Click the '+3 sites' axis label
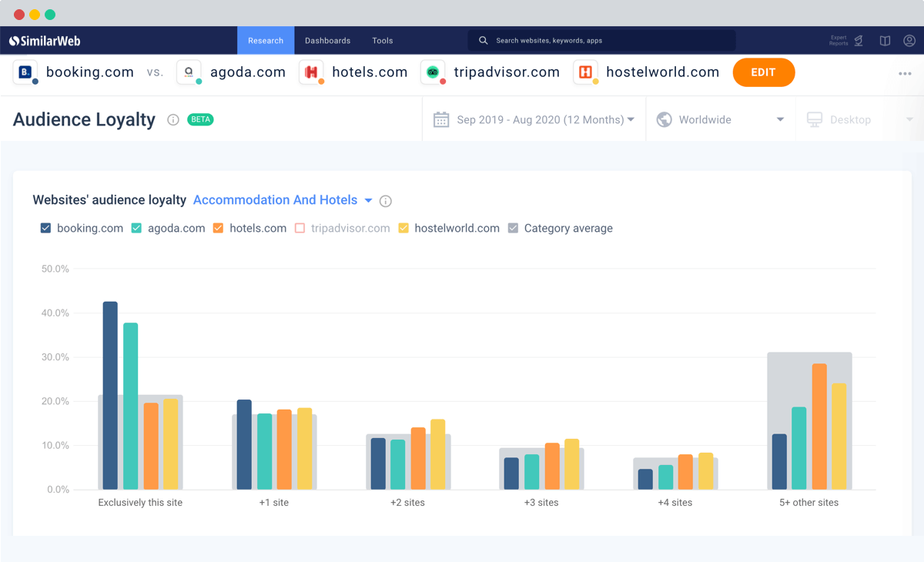 tap(541, 503)
